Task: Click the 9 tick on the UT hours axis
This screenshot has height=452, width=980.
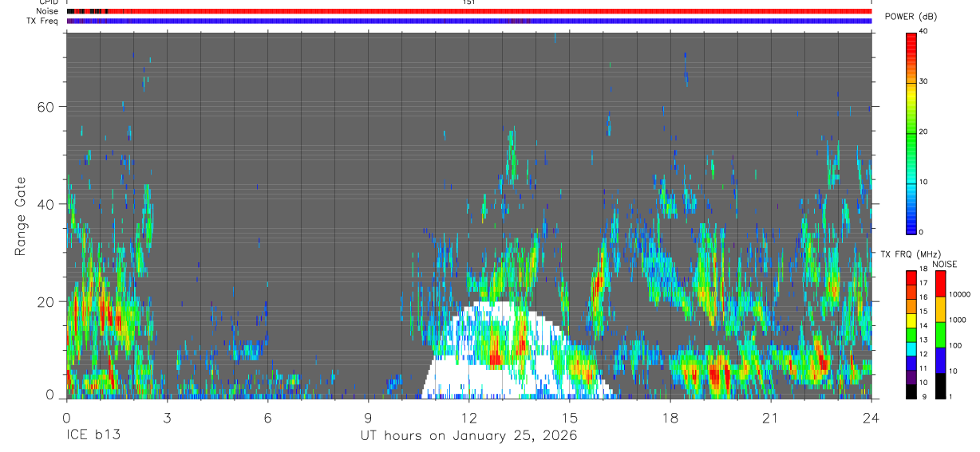Action: coord(369,417)
